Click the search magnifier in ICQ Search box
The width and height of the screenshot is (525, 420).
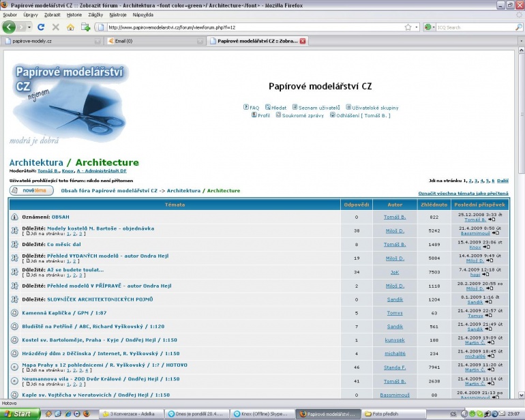(x=518, y=27)
